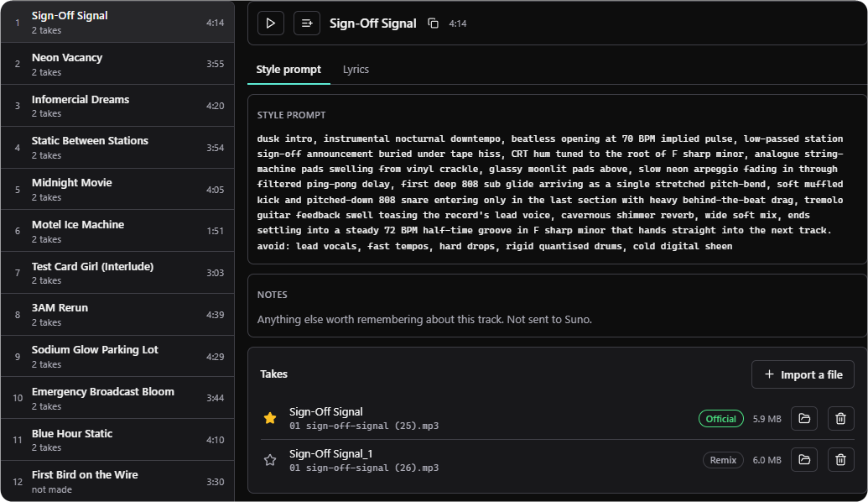The image size is (868, 502).
Task: Copy the Sign-Off Signal track title
Action: (433, 24)
